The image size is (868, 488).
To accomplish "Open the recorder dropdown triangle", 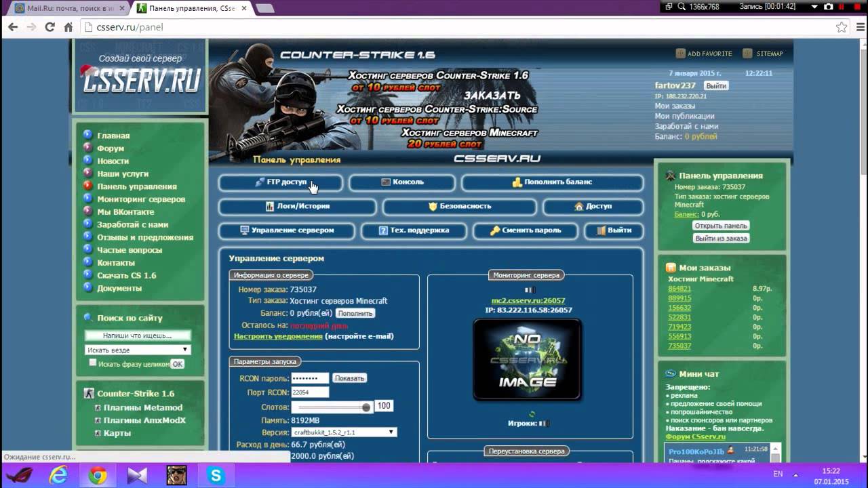I will coord(815,6).
